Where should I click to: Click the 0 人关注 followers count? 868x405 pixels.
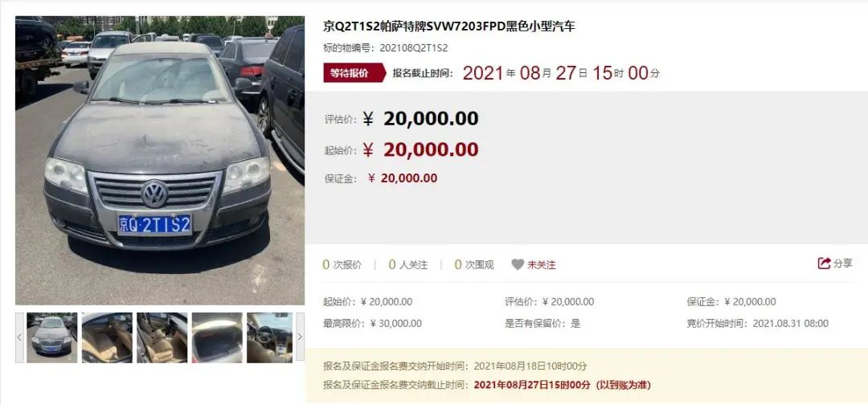pyautogui.click(x=408, y=265)
